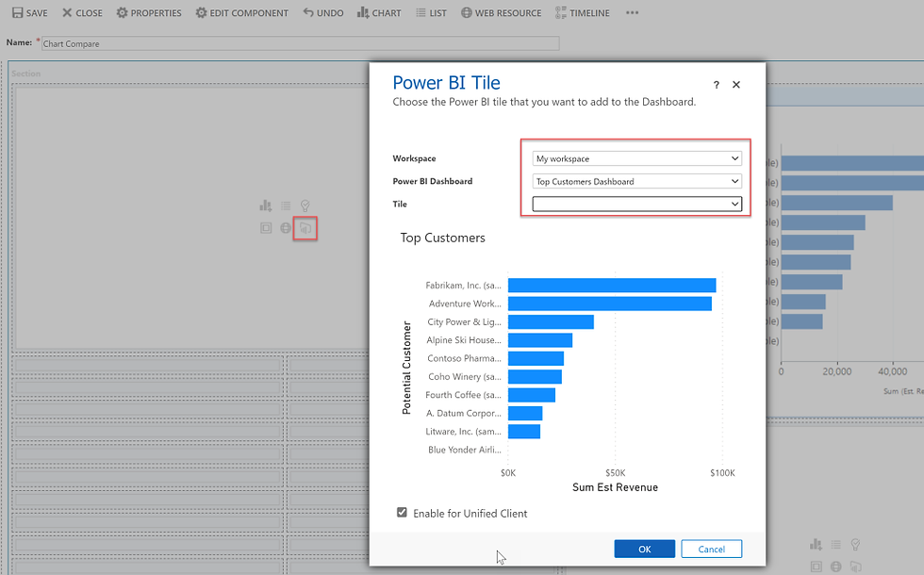Insert list icon in the lower-right section
The height and width of the screenshot is (575, 924).
(836, 545)
